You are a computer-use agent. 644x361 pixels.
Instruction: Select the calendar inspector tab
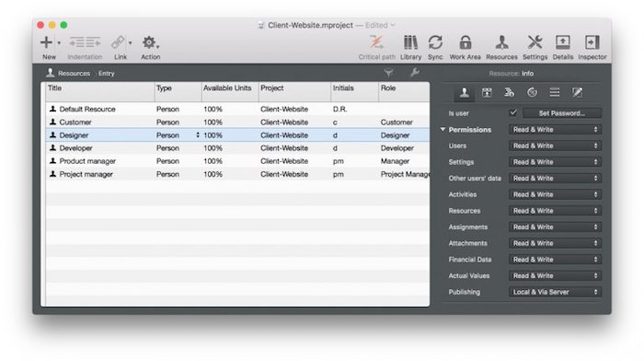coord(487,92)
